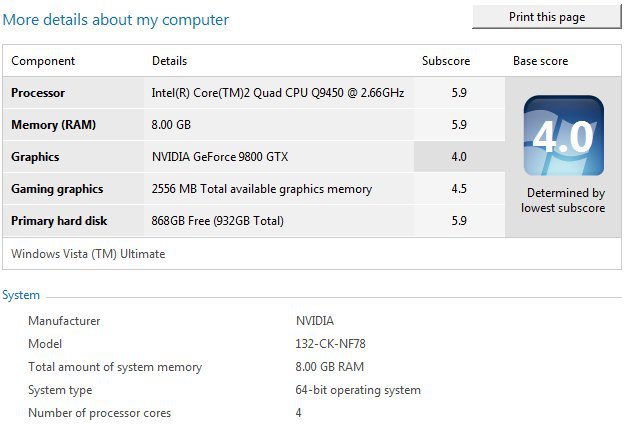Click the Intel Core2 Quad CPU details text

(x=278, y=93)
